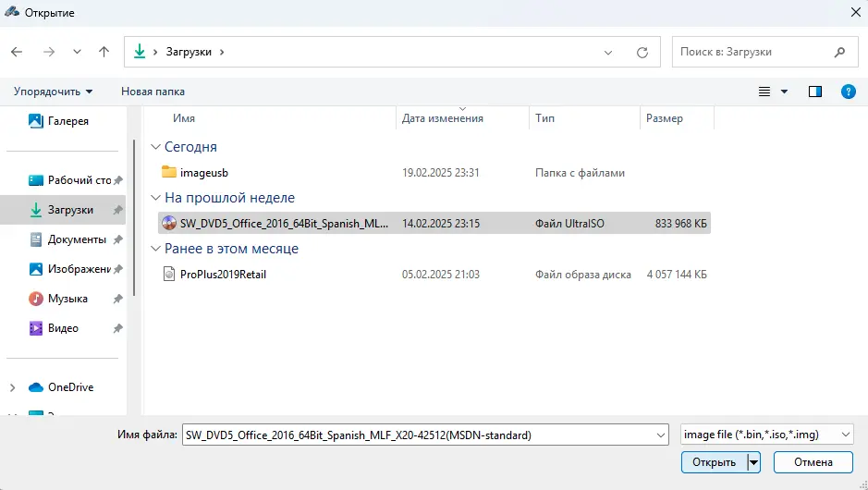The height and width of the screenshot is (490, 868).
Task: Click pin icon next to Документы
Action: (118, 239)
